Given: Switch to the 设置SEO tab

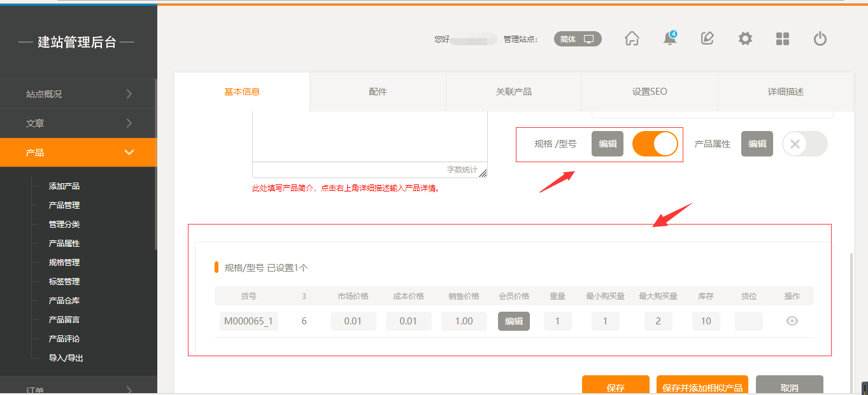Looking at the screenshot, I should click(650, 92).
